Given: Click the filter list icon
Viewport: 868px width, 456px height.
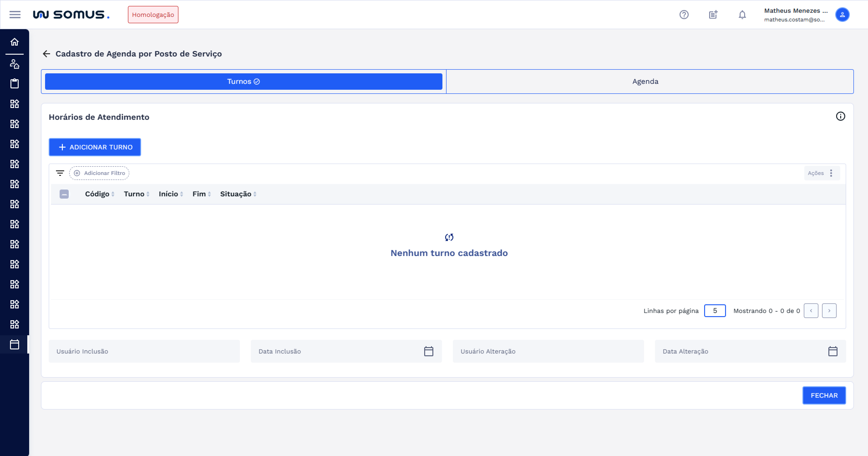Looking at the screenshot, I should click(x=60, y=173).
